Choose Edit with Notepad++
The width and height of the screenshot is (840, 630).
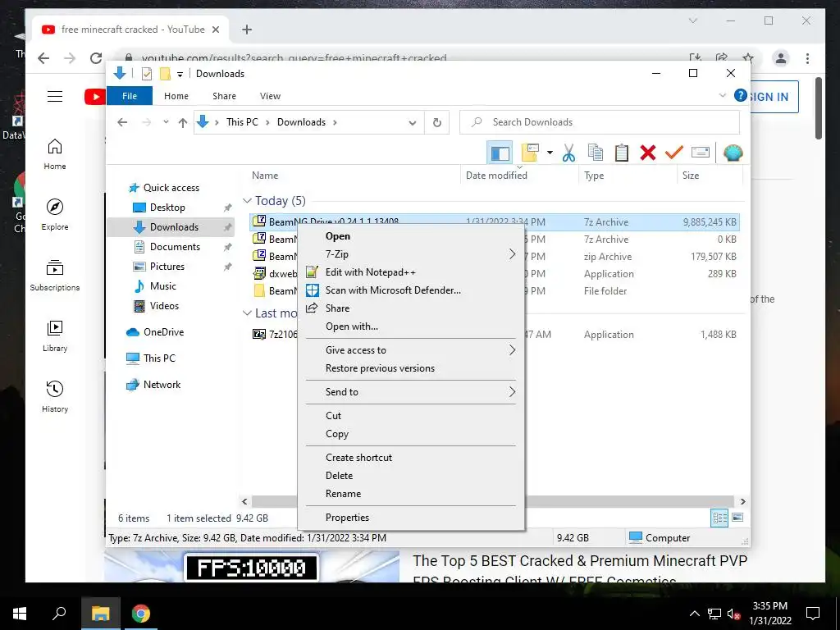click(x=411, y=272)
